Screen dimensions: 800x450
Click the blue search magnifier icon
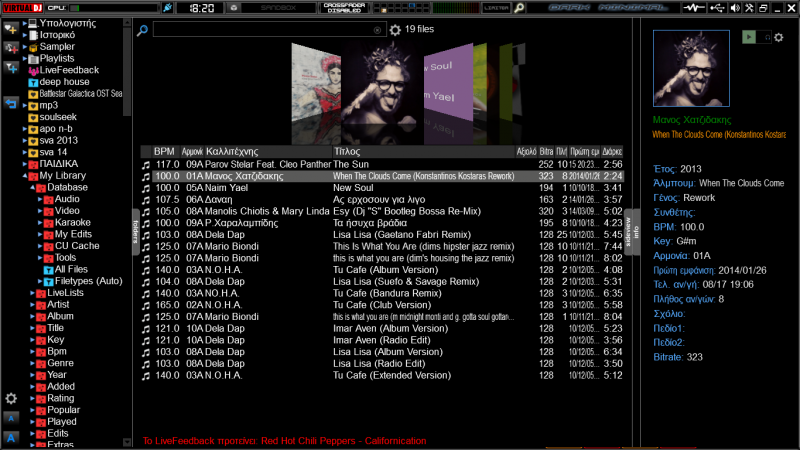coord(142,30)
